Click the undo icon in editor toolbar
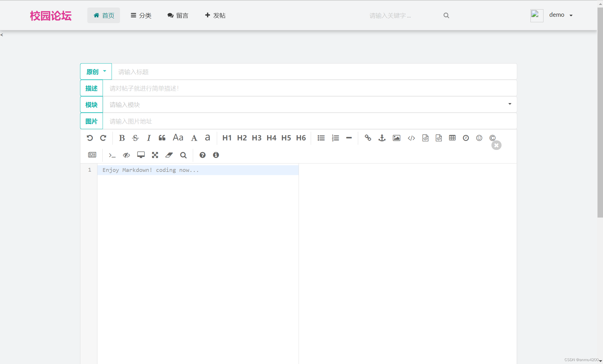The height and width of the screenshot is (364, 603). pos(90,138)
